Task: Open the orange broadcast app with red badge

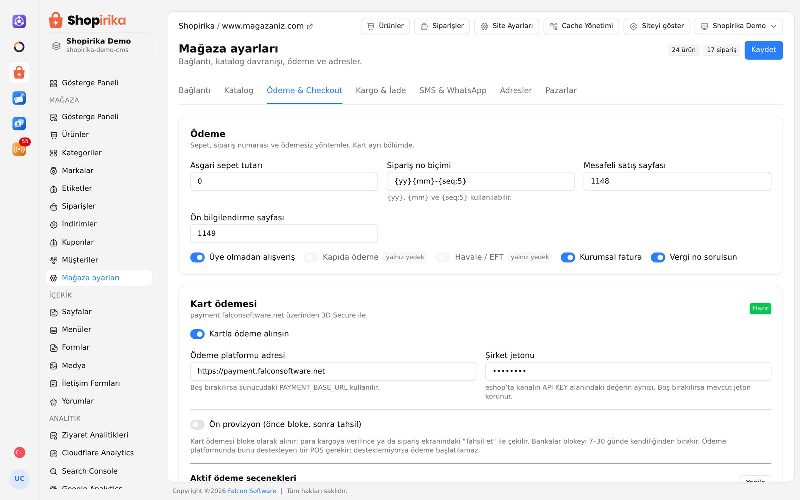Action: [x=19, y=149]
